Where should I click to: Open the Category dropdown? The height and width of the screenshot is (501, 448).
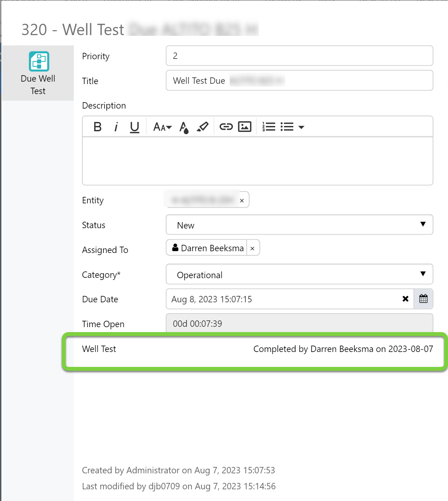point(299,274)
